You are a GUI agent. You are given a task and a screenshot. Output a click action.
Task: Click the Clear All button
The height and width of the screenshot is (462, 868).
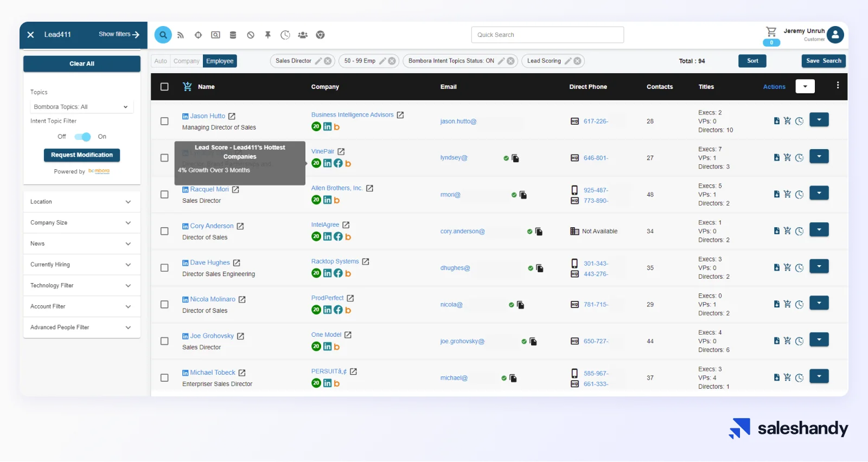point(82,64)
